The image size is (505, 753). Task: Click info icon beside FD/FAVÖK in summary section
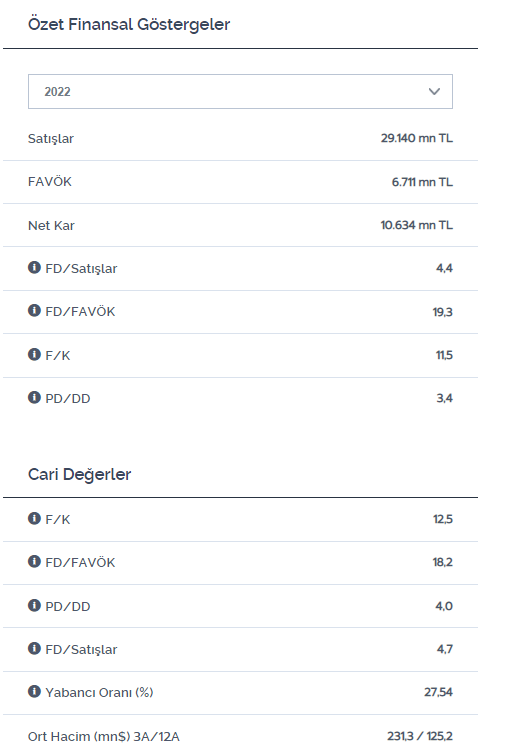[34, 310]
